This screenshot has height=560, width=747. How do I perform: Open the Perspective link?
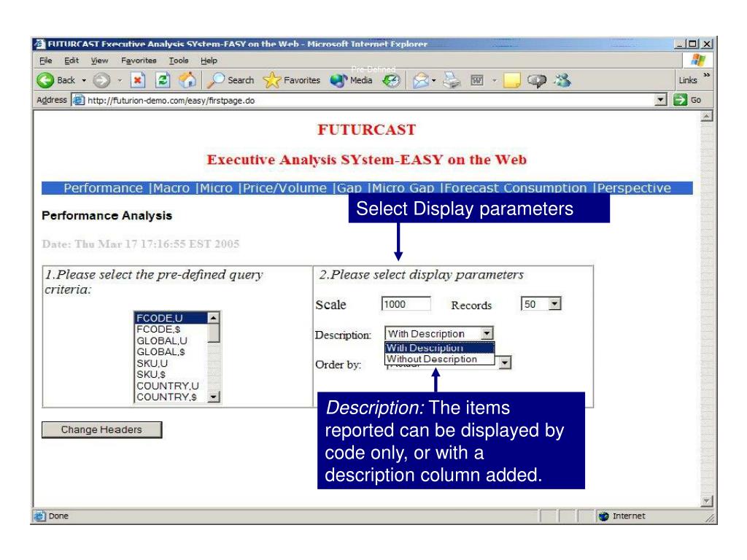[634, 188]
